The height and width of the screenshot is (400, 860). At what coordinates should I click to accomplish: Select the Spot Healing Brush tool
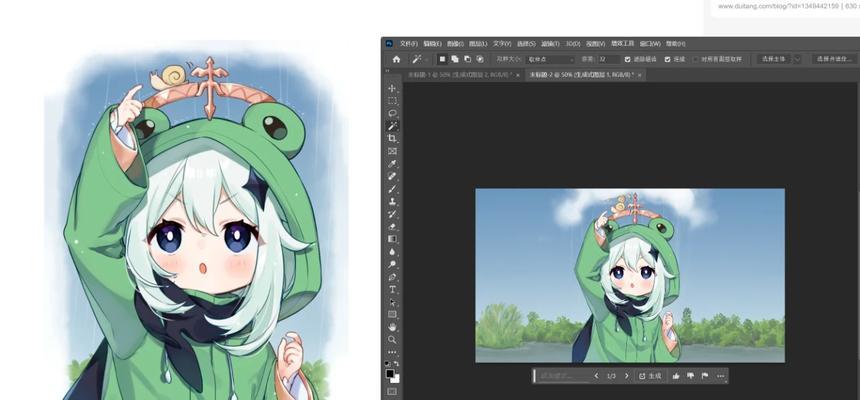click(x=392, y=176)
